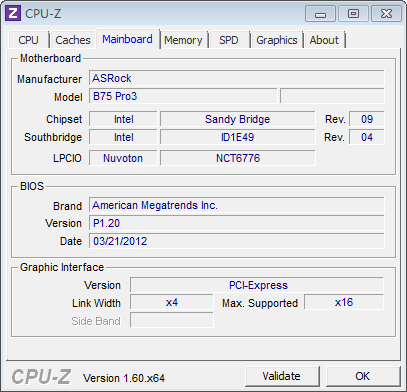Select the B75 Pro3 model value

tap(183, 96)
